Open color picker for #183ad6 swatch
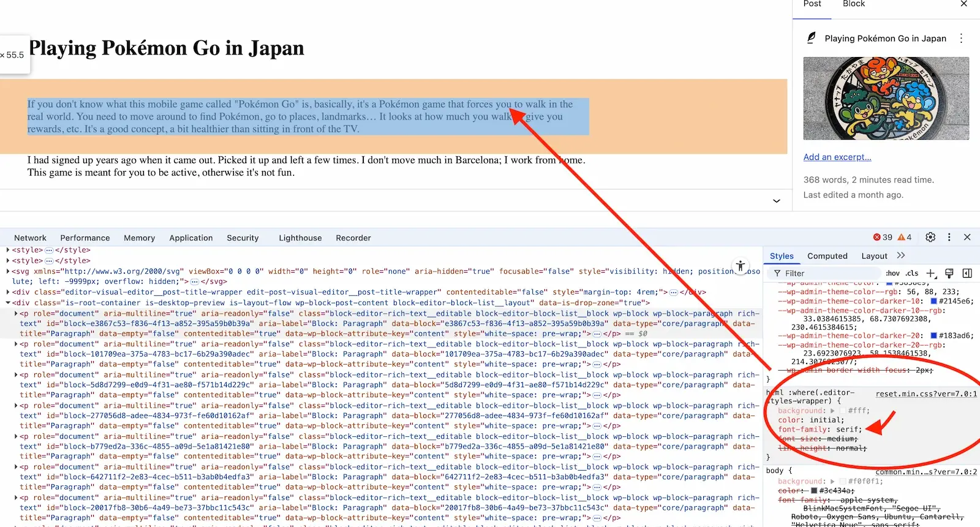Image resolution: width=980 pixels, height=527 pixels. pos(933,335)
